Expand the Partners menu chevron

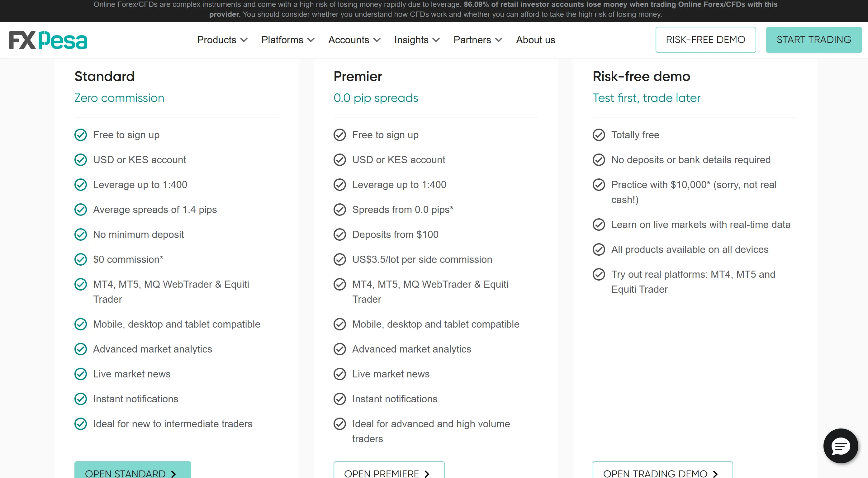pos(499,40)
